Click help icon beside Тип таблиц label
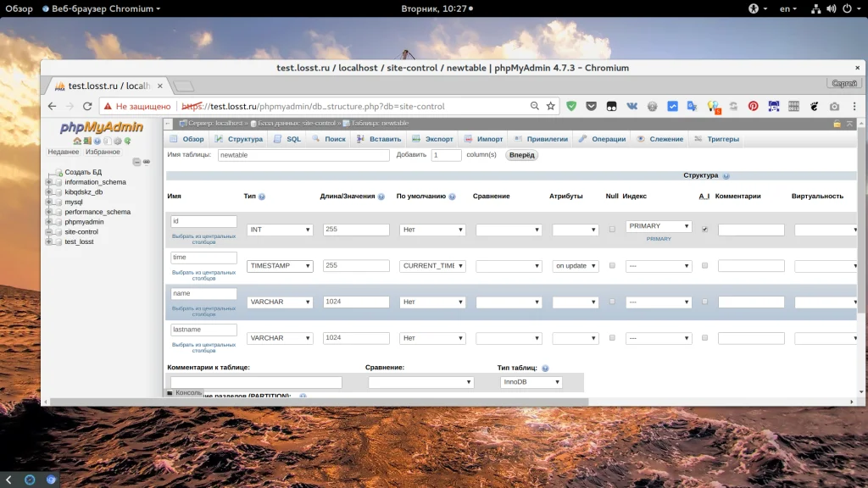The width and height of the screenshot is (868, 488). coord(545,369)
